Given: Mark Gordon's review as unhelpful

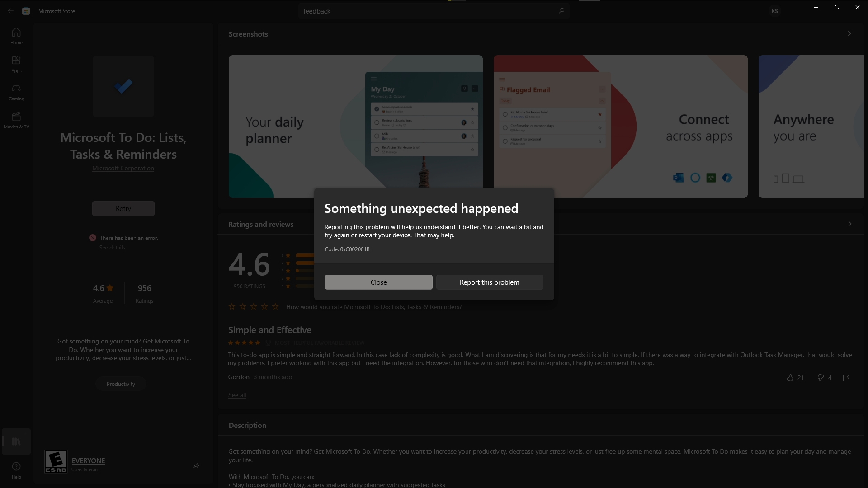Looking at the screenshot, I should click(820, 377).
